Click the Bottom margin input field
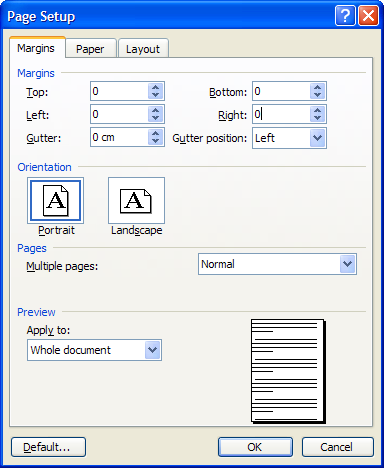This screenshot has width=384, height=468. tap(281, 91)
